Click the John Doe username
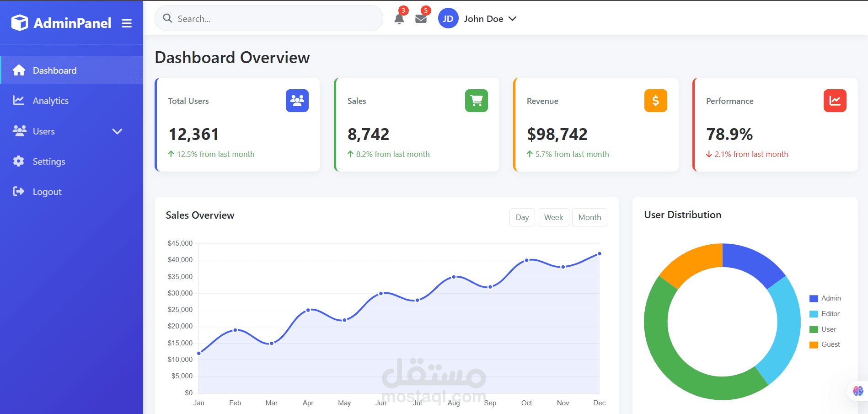The height and width of the screenshot is (414, 868). click(x=483, y=19)
